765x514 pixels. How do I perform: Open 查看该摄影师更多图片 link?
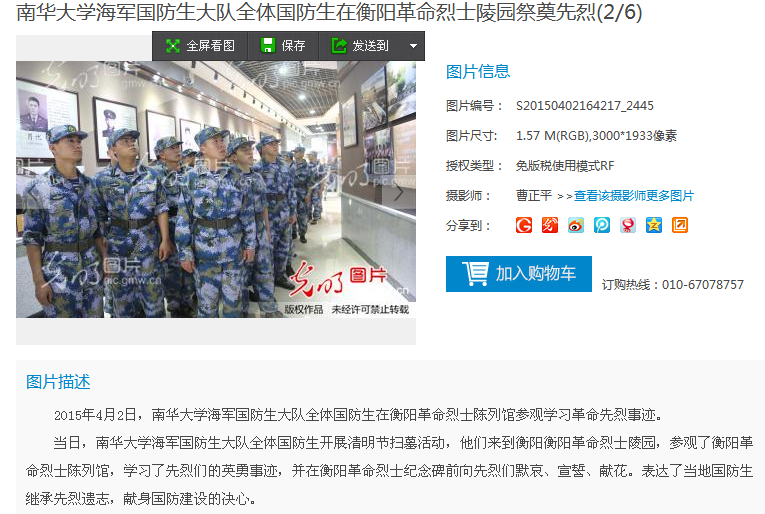coord(634,196)
